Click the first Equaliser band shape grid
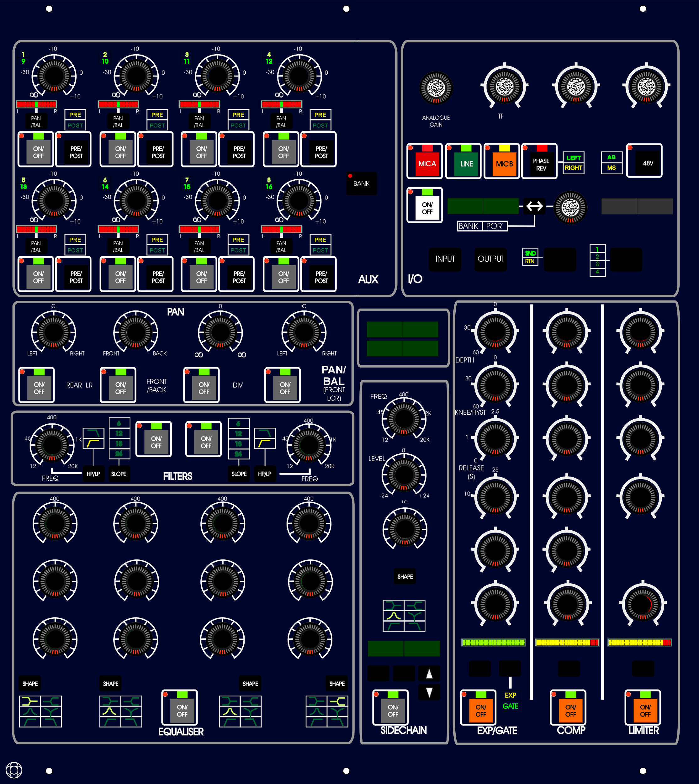Screen dimensions: 699x784 (x=40, y=711)
